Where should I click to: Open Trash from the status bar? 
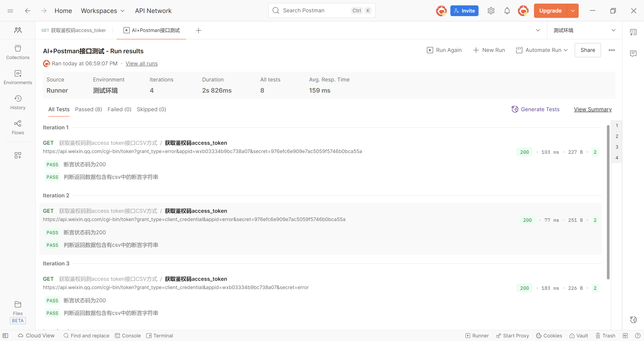605,336
